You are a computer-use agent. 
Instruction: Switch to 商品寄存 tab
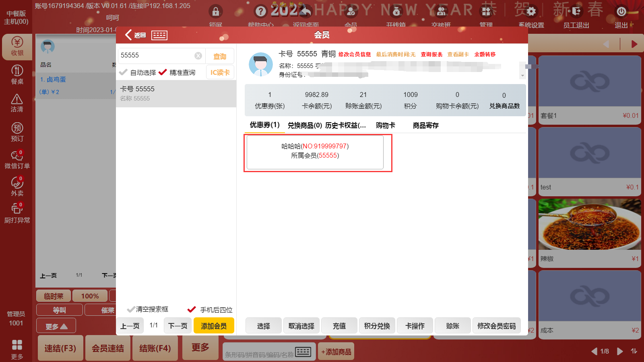(426, 125)
